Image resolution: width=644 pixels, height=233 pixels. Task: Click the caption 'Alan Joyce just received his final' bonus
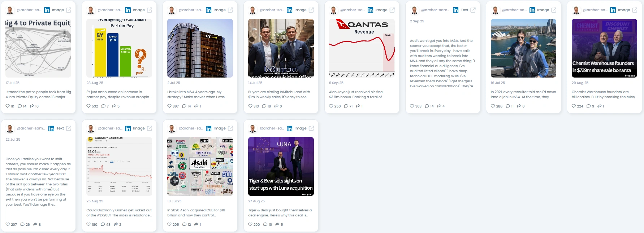[356, 92]
